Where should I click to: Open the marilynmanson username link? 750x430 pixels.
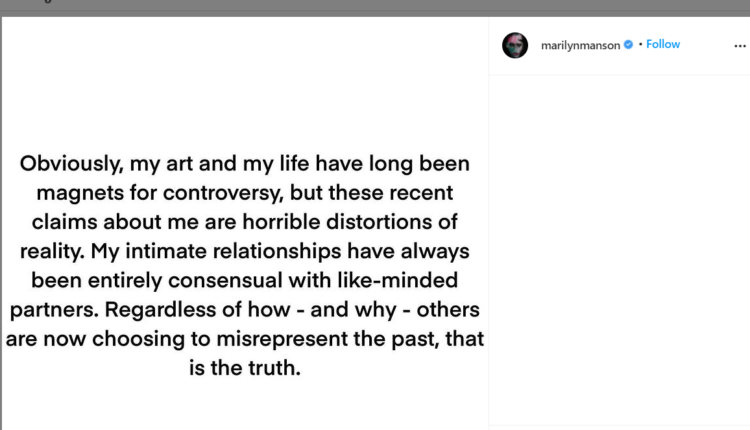click(580, 45)
